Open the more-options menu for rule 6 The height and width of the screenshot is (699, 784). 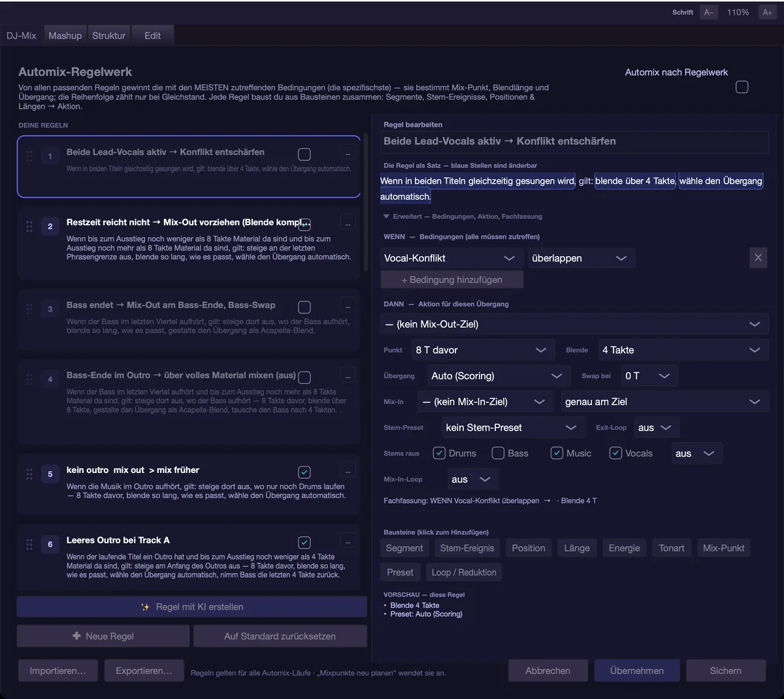click(348, 542)
